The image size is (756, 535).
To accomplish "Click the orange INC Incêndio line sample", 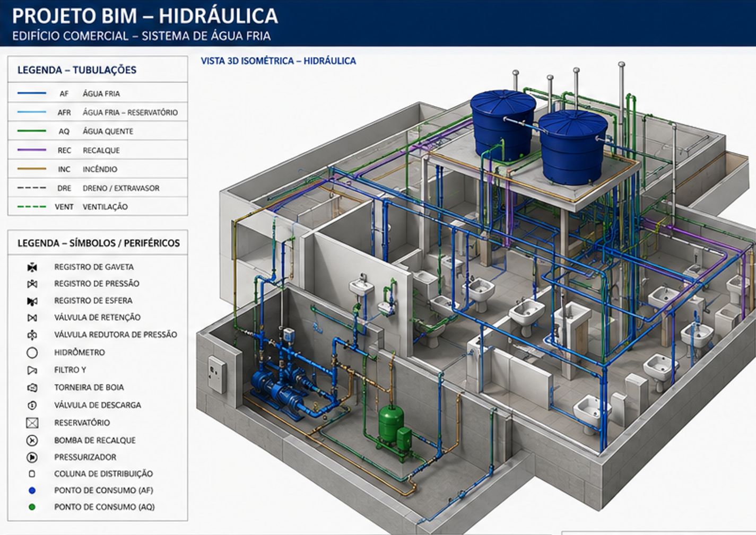I will (32, 169).
